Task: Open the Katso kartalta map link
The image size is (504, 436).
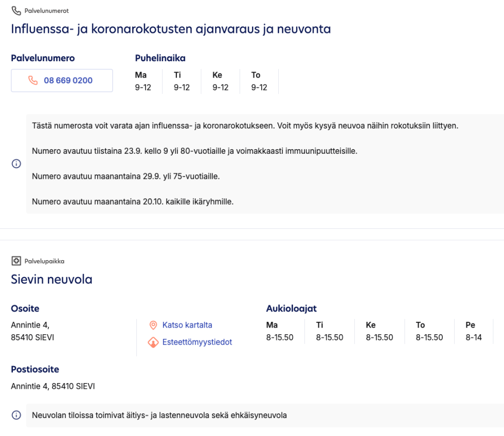Action: pyautogui.click(x=187, y=325)
